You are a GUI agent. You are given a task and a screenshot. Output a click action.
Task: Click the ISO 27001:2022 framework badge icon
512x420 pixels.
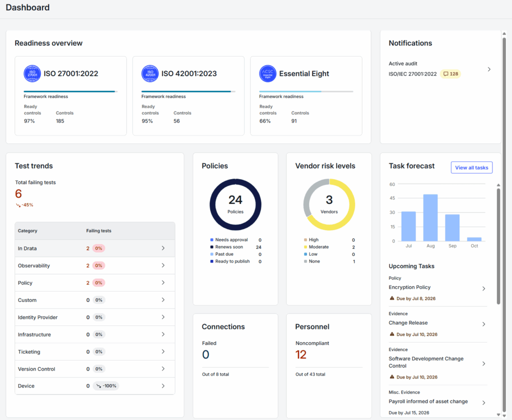point(32,73)
